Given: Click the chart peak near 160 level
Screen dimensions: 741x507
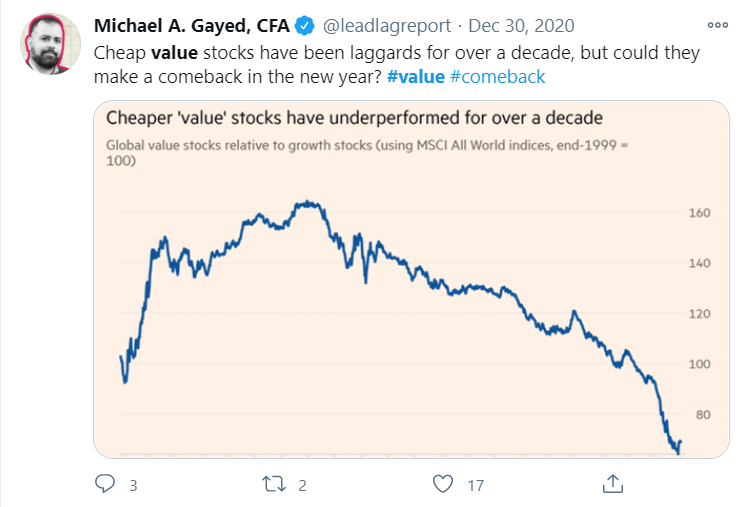Looking at the screenshot, I should (308, 205).
